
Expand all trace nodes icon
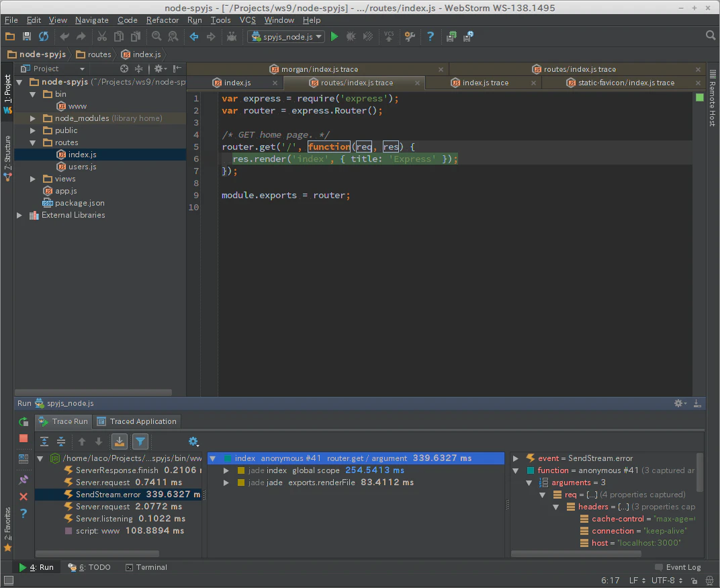pos(44,442)
